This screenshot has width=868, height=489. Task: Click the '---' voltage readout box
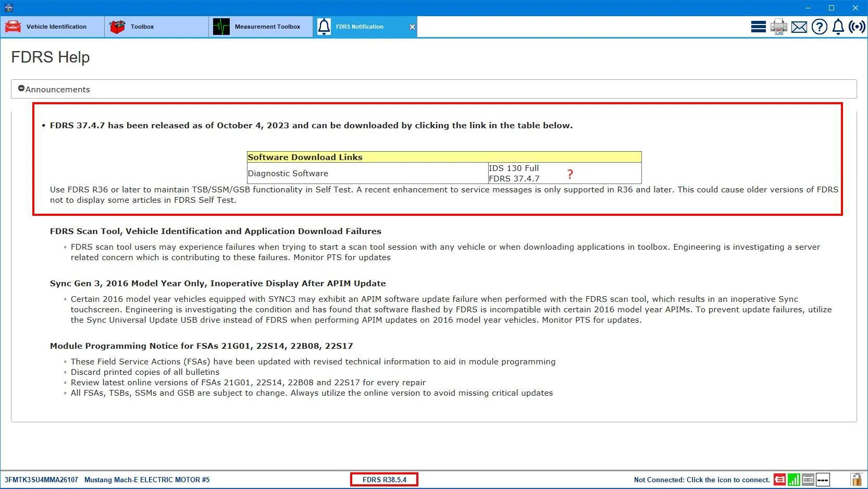[x=823, y=480]
